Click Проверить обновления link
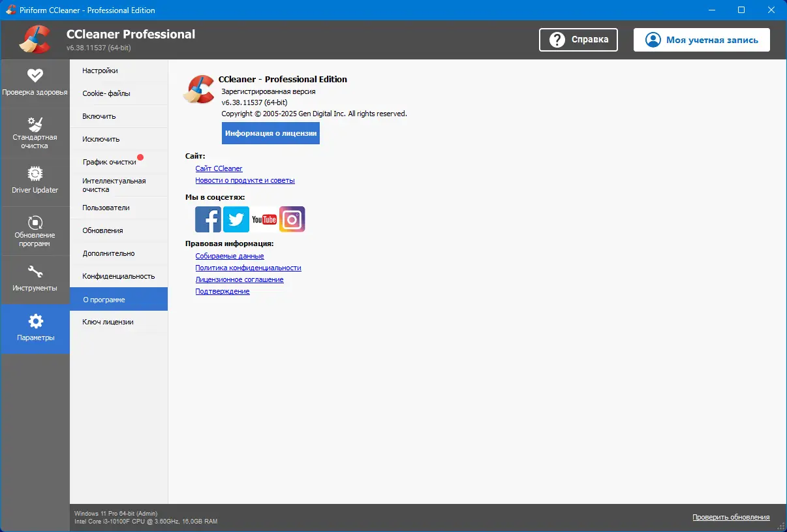The height and width of the screenshot is (532, 787). tap(731, 517)
